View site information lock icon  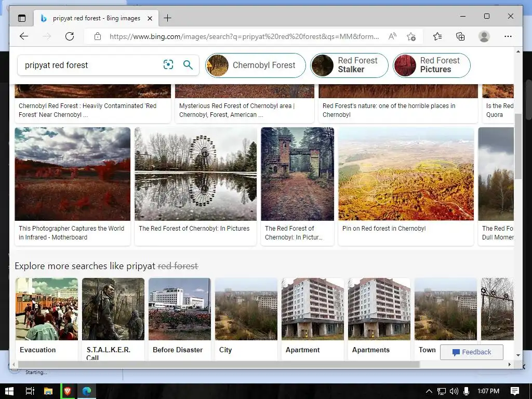coord(97,36)
